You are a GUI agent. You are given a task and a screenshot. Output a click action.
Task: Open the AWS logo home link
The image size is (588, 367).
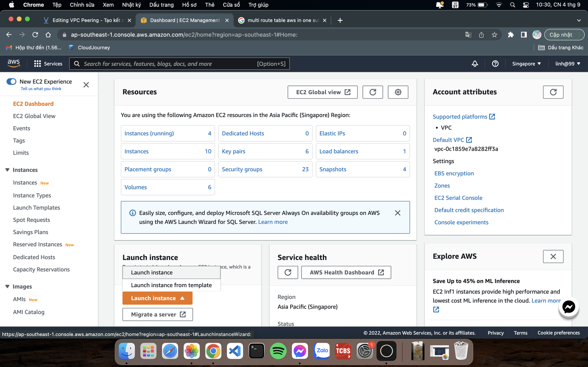pyautogui.click(x=14, y=63)
